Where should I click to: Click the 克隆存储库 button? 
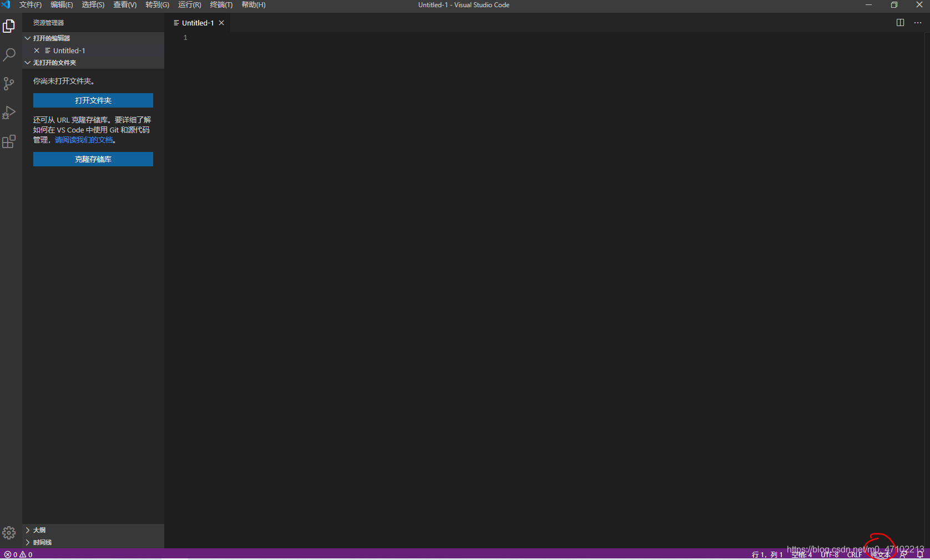pos(93,159)
